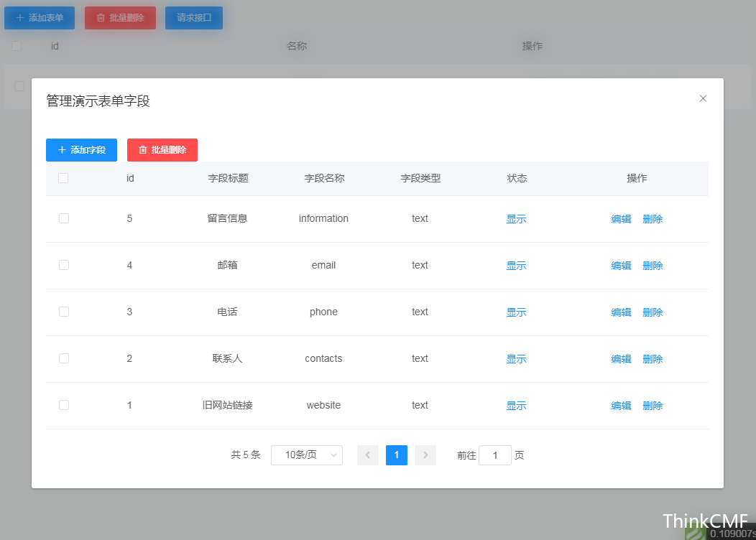This screenshot has width=756, height=540.
Task: Edit the 联系人 contacts field
Action: tap(621, 359)
